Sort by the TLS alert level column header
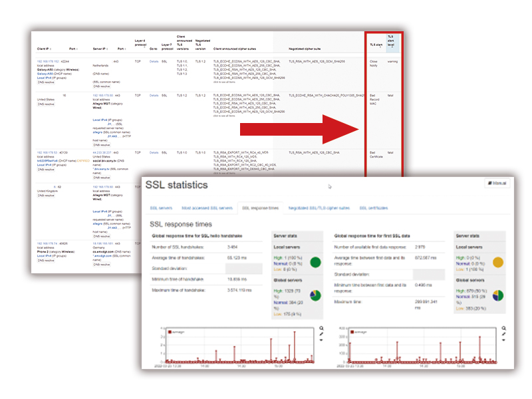The height and width of the screenshot is (399, 532). click(392, 43)
